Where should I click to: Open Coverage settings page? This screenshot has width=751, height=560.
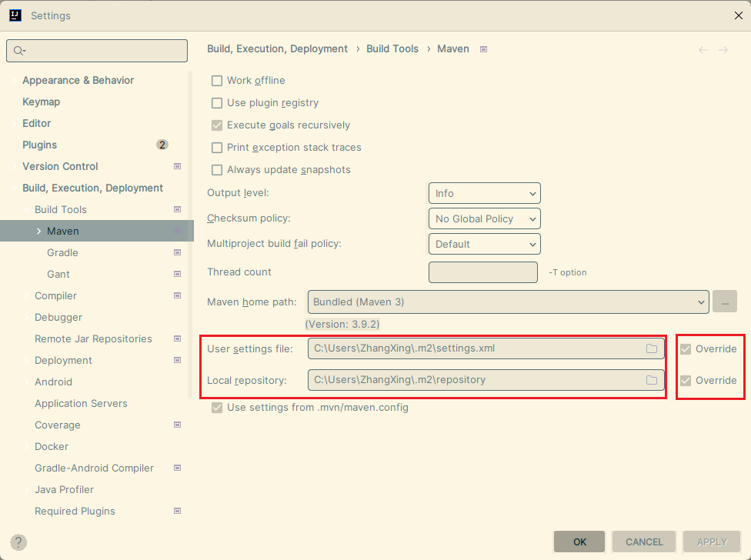(x=58, y=425)
